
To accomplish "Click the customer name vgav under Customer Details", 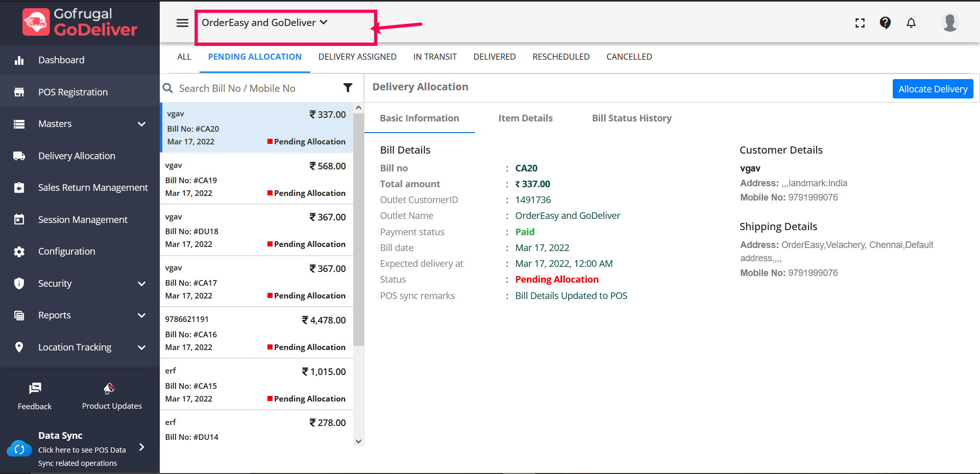I will point(750,168).
